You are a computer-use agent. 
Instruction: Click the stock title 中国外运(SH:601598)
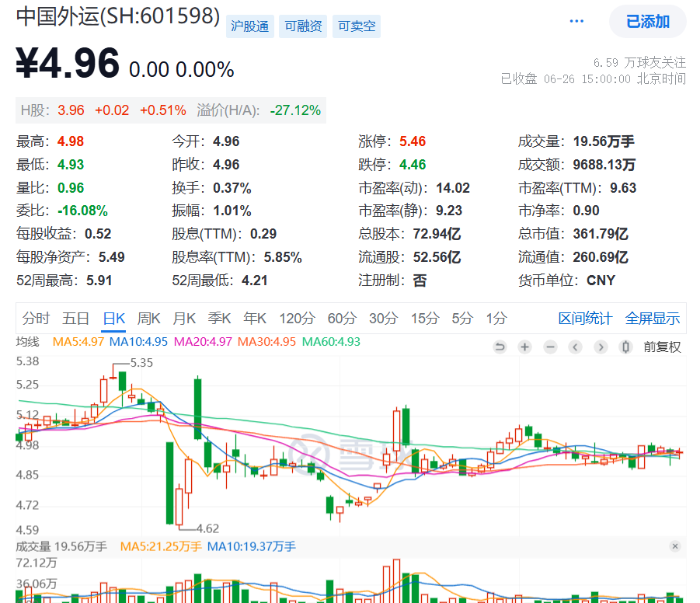point(118,16)
